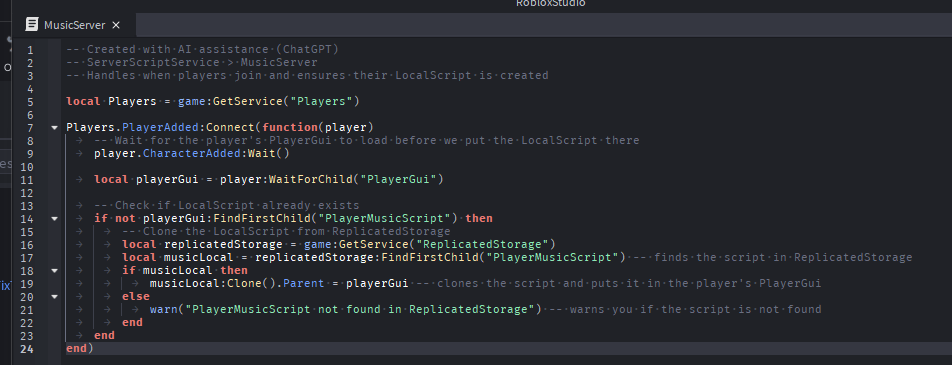This screenshot has width=952, height=365.
Task: Click the 'Created with AI assistance (ChatGPT)' comment
Action: (x=202, y=49)
